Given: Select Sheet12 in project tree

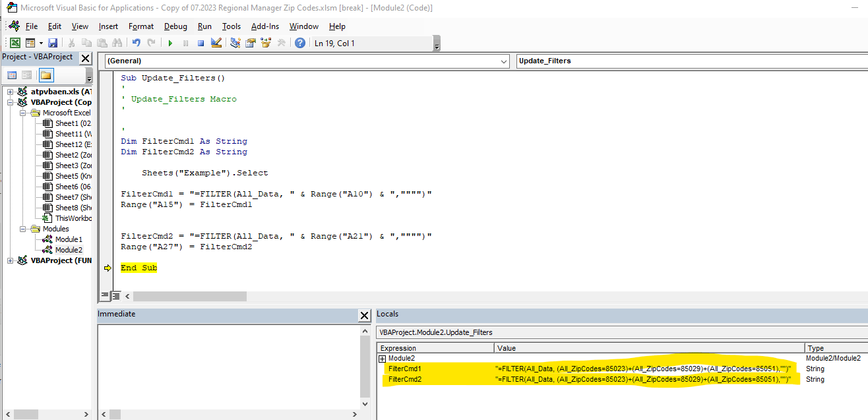Looking at the screenshot, I should 67,144.
